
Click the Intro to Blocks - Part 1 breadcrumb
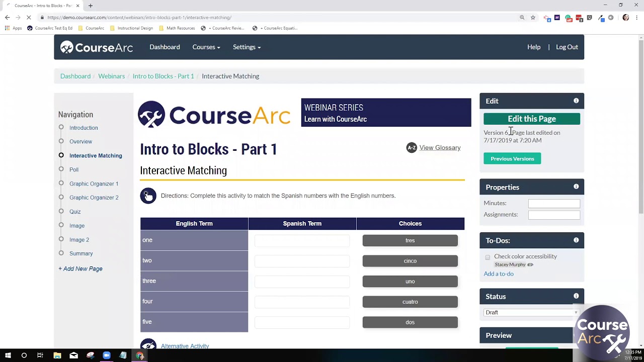click(163, 76)
